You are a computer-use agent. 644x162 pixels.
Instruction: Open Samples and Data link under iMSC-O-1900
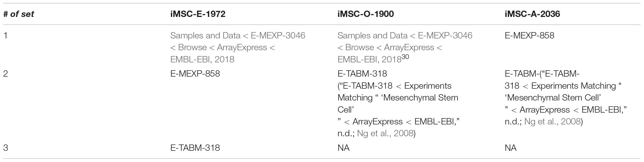pyautogui.click(x=405, y=47)
